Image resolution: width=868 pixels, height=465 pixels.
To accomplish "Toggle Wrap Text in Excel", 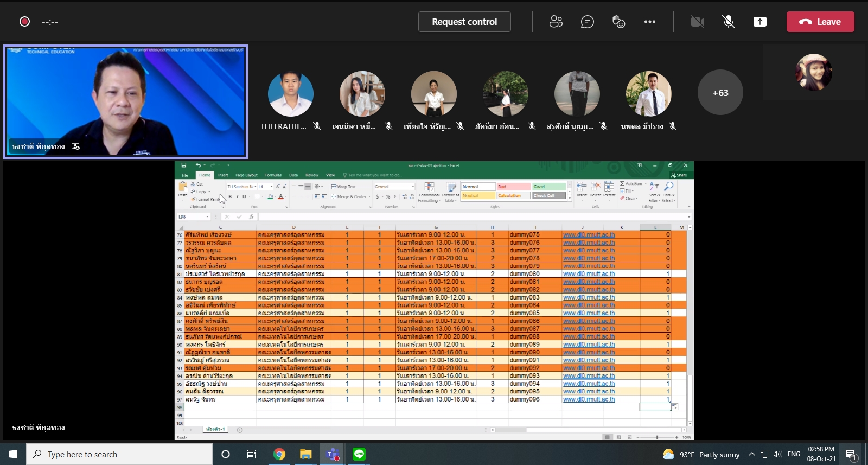I will pos(343,187).
